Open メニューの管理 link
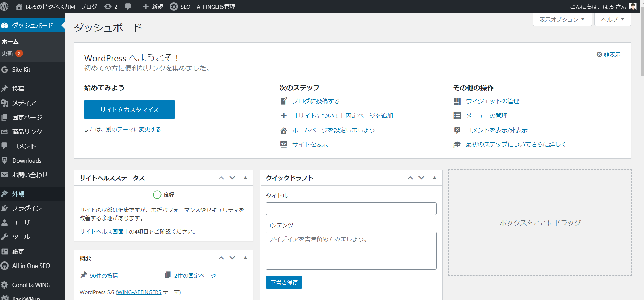 (x=487, y=116)
